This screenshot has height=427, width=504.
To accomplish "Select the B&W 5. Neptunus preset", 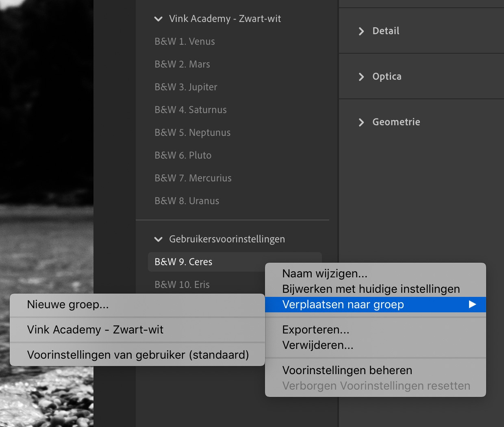I will coord(192,132).
